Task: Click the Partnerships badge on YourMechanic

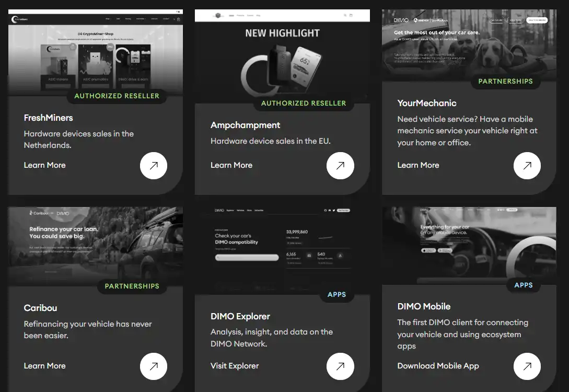Action: click(505, 82)
